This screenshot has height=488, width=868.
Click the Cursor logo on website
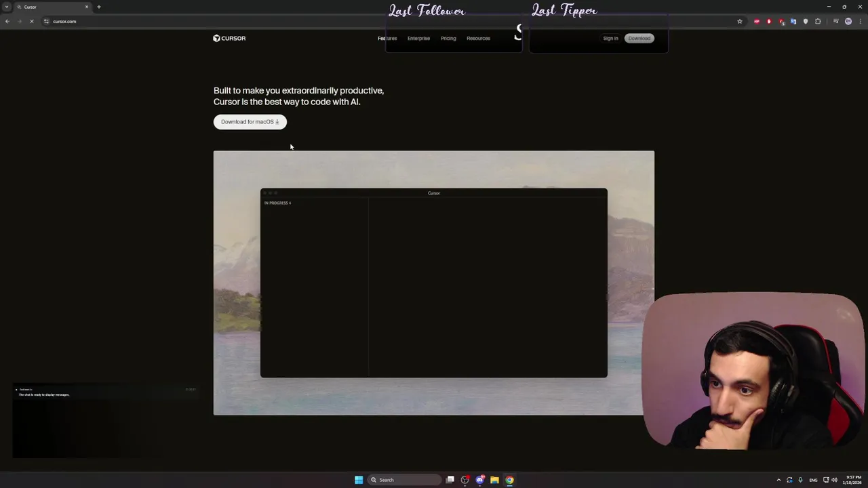pos(229,38)
